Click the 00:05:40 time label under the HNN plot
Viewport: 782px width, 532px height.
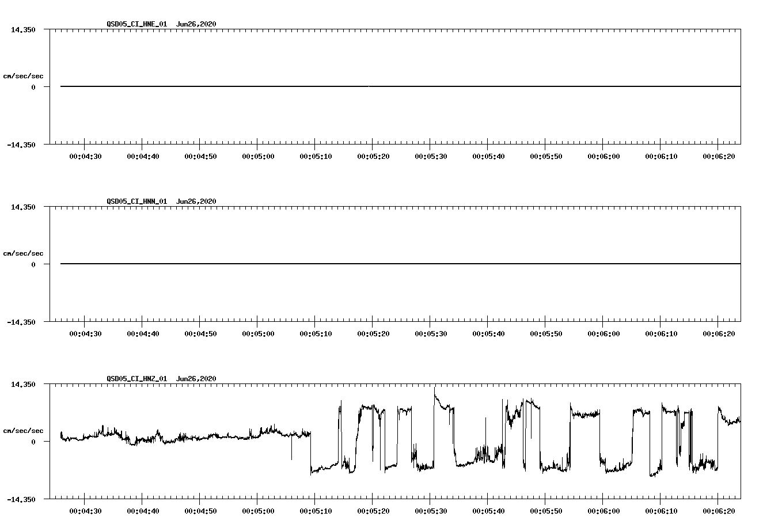pyautogui.click(x=488, y=334)
